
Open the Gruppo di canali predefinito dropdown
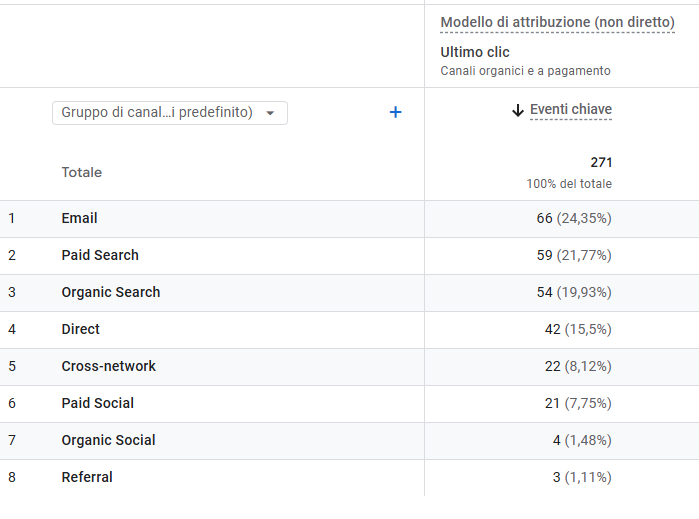pos(169,112)
